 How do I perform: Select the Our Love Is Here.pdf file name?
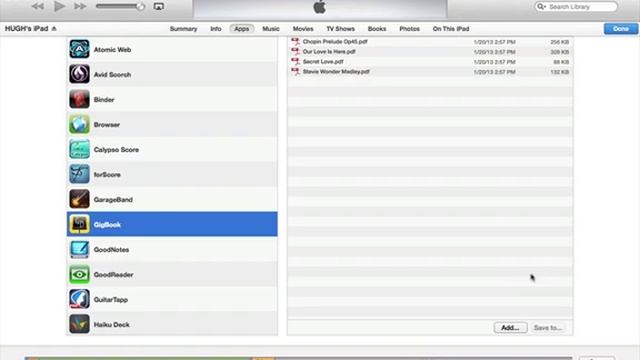[329, 51]
